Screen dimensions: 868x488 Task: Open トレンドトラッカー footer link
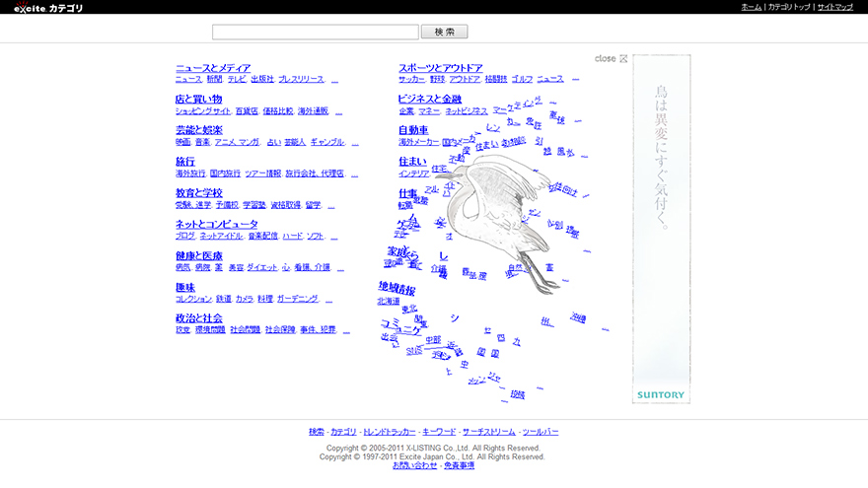[390, 432]
